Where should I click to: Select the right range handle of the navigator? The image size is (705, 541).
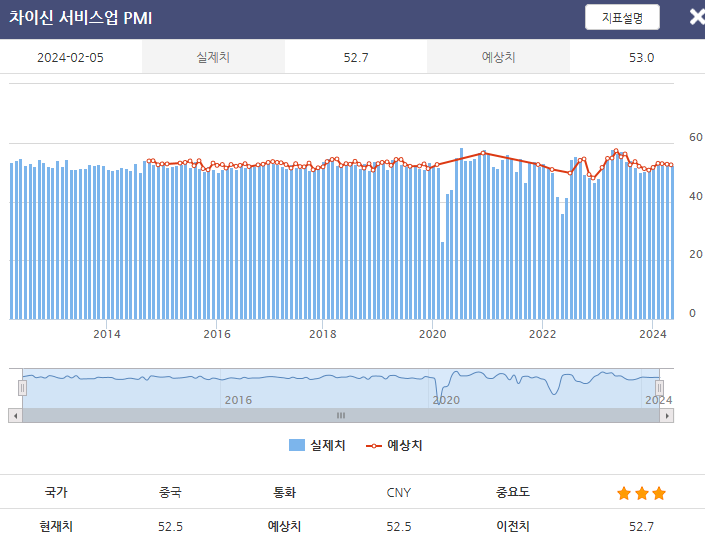pyautogui.click(x=659, y=388)
